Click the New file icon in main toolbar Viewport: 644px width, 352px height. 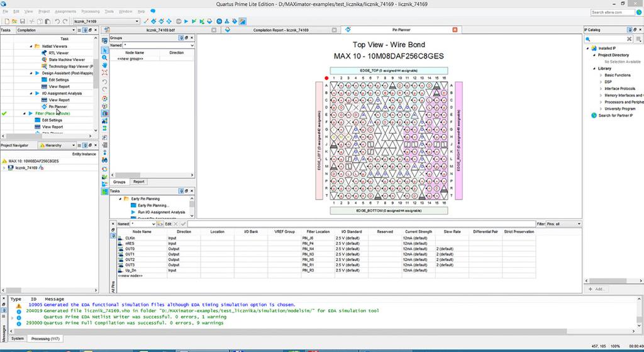pyautogui.click(x=6, y=21)
